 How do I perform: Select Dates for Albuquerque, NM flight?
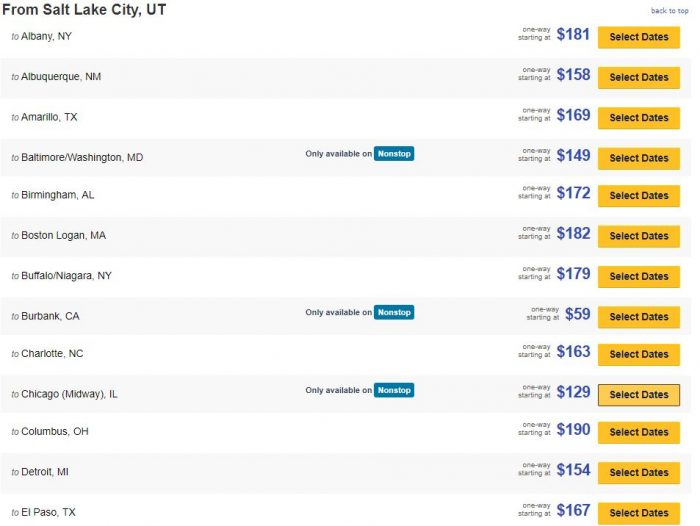[638, 77]
